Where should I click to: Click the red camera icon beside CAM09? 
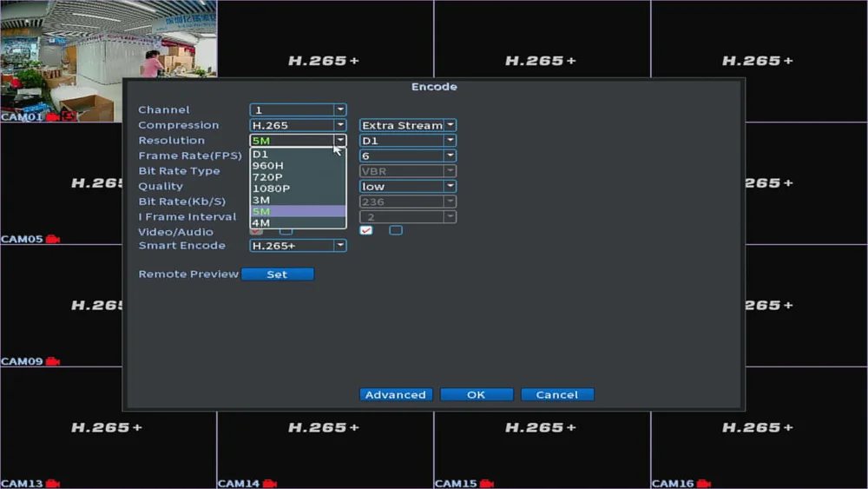tap(53, 361)
